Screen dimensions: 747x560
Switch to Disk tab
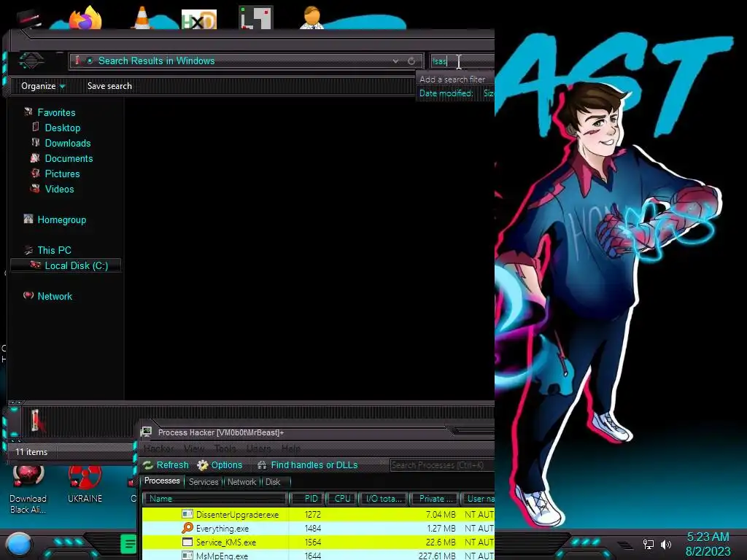(x=273, y=482)
